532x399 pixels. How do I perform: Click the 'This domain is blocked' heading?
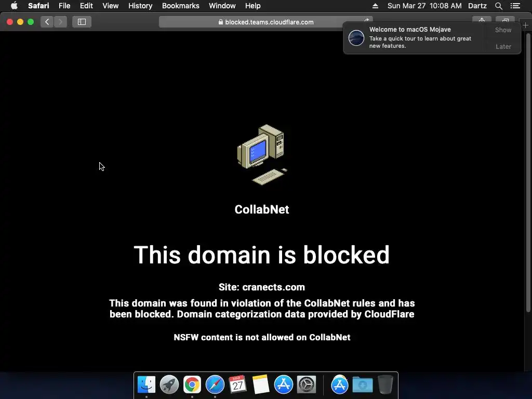coord(262,255)
